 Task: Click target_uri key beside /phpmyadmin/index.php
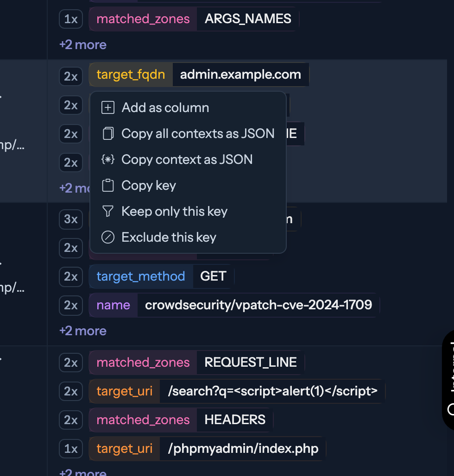pos(125,449)
